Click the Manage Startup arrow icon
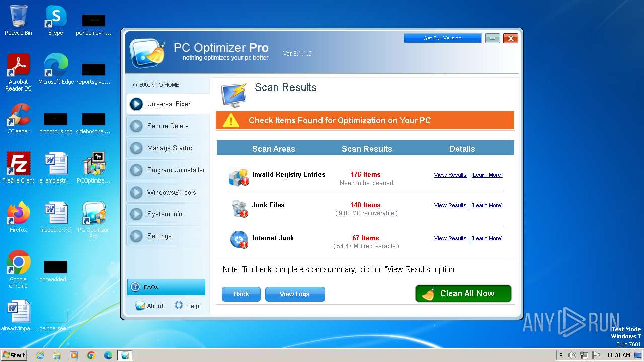Viewport: 644px width, 362px height. pos(136,148)
